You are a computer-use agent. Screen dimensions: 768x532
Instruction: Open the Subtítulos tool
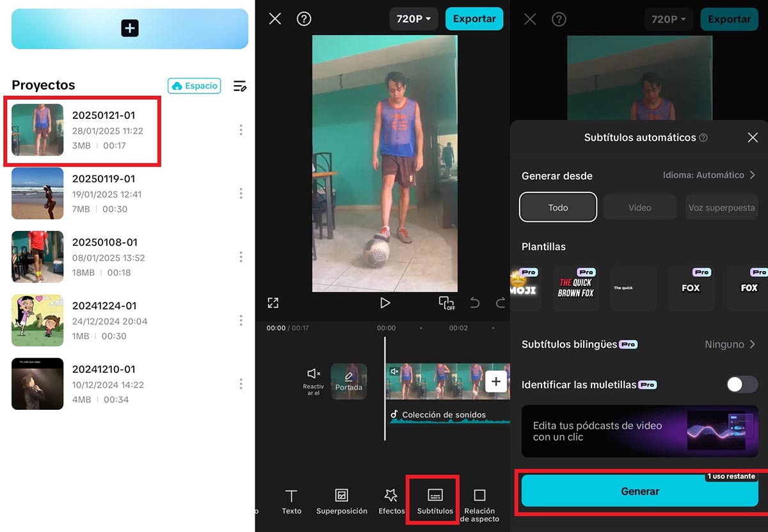point(435,502)
